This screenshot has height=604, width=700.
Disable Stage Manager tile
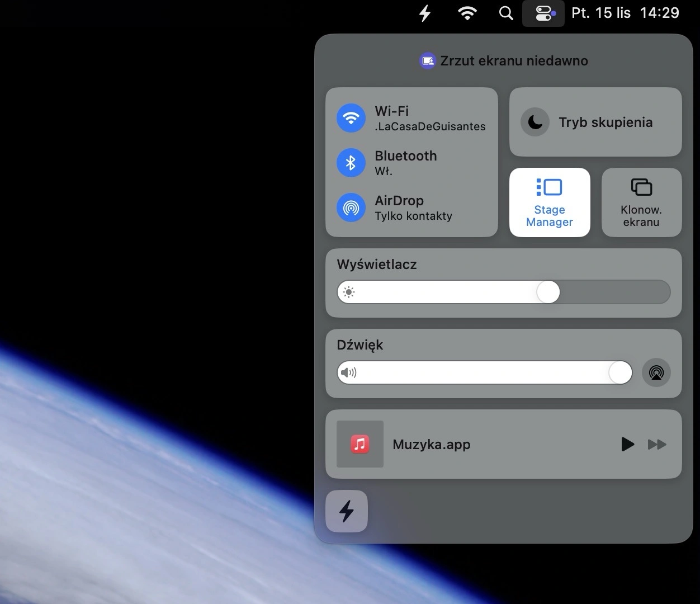tap(550, 202)
